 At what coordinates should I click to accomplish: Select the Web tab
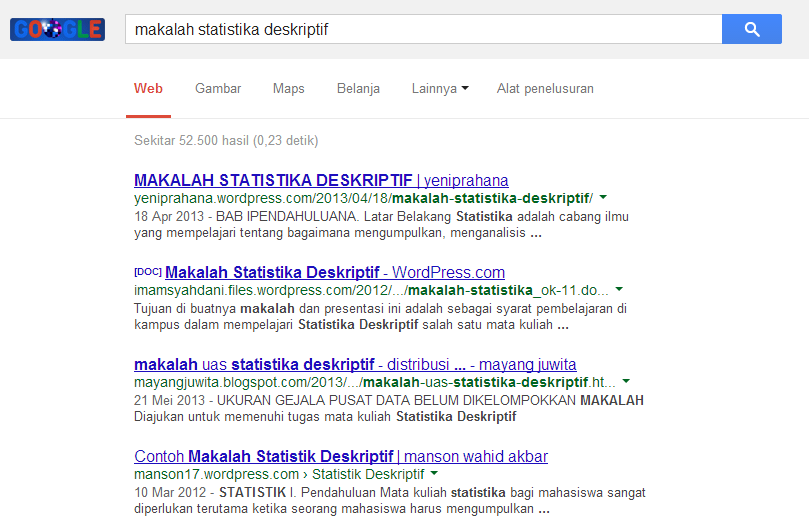click(148, 89)
